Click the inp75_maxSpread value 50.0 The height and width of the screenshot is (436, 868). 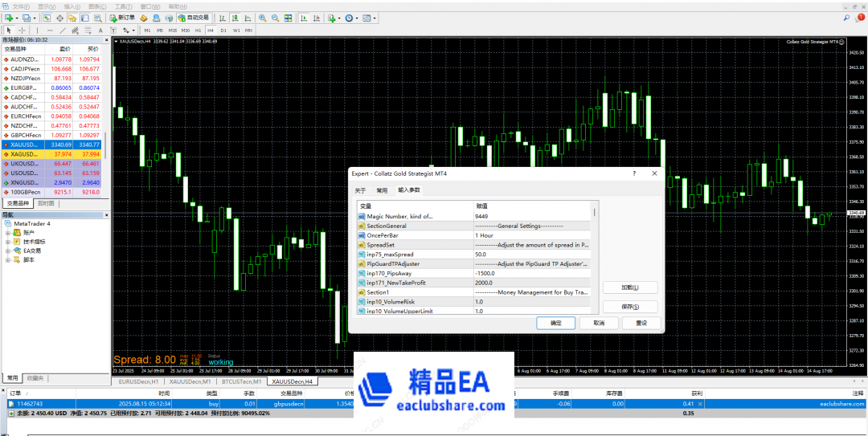point(486,254)
